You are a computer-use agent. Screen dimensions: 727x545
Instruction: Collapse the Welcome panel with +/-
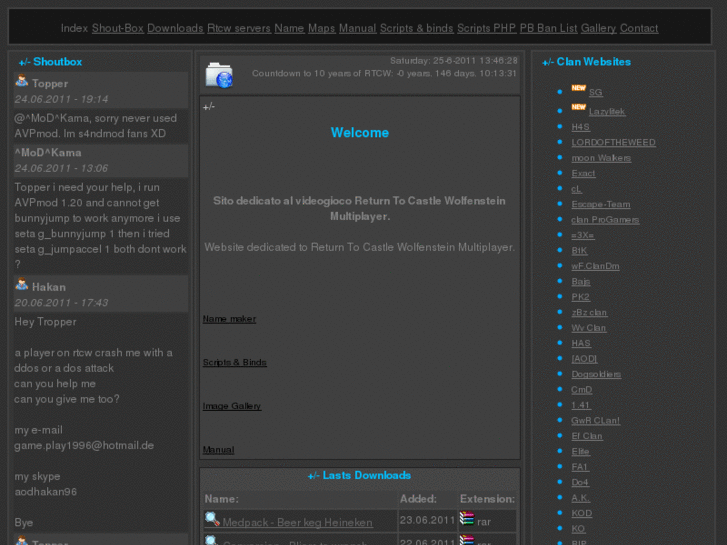click(x=209, y=107)
